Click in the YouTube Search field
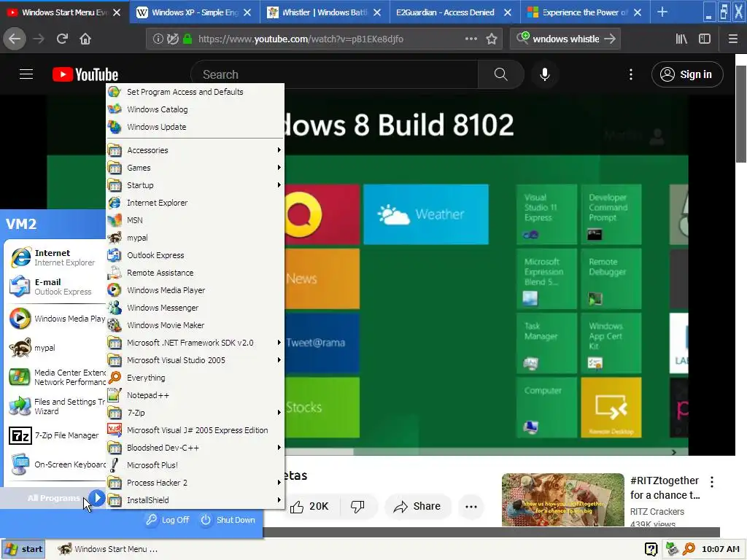Image resolution: width=747 pixels, height=560 pixels. (335, 74)
